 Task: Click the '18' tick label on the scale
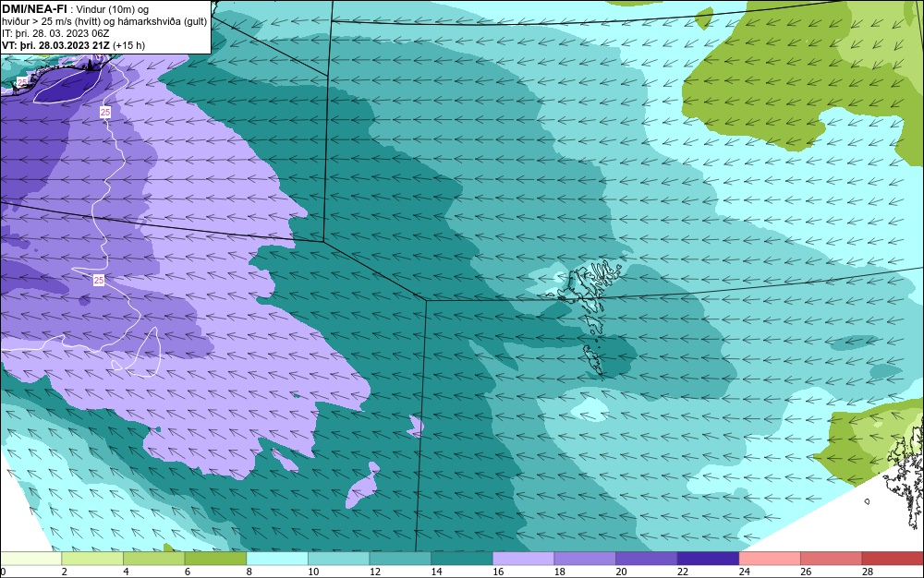tap(559, 572)
